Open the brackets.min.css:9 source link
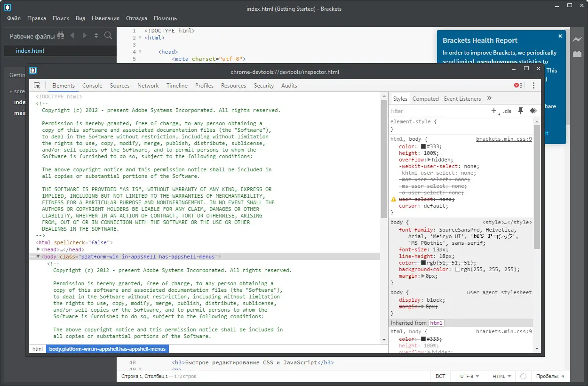Viewport: 588px width, 386px height. tap(504, 139)
